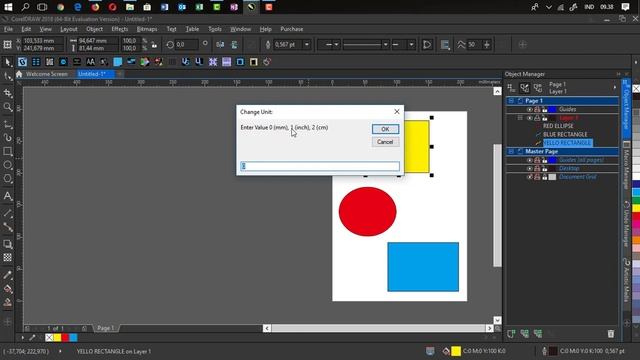Toggle Layer Manager View button
Screen dimensions: 640x360
[538, 87]
